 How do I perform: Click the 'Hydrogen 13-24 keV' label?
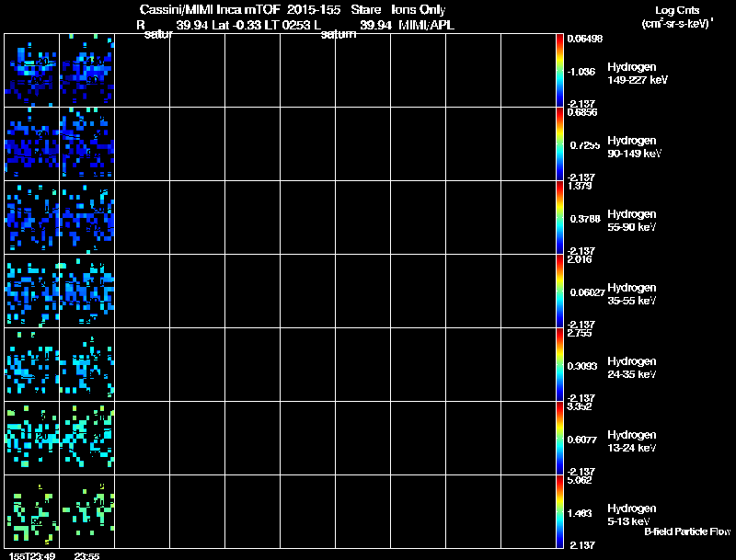pyautogui.click(x=632, y=441)
